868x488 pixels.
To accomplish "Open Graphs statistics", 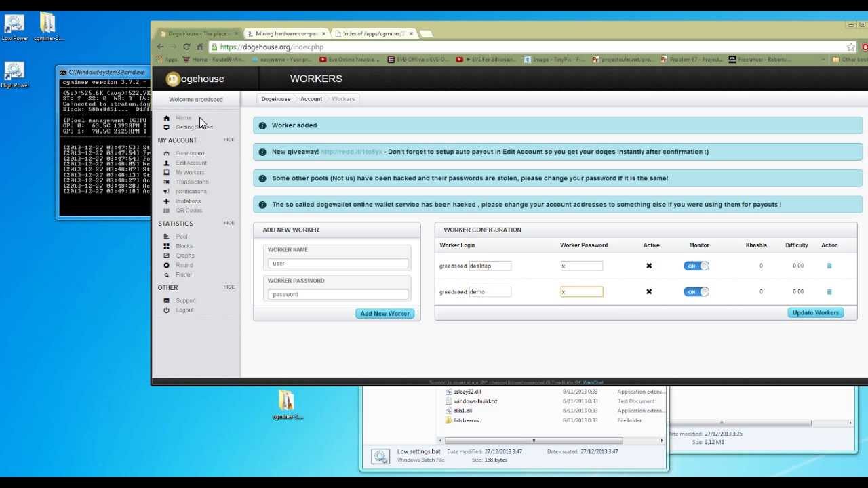I will (185, 256).
